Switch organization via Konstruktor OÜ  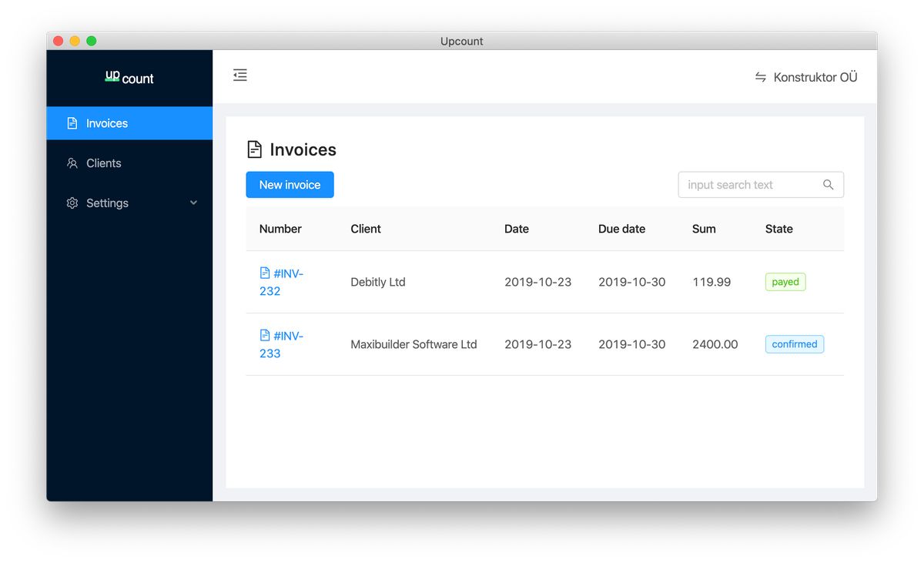coord(806,77)
